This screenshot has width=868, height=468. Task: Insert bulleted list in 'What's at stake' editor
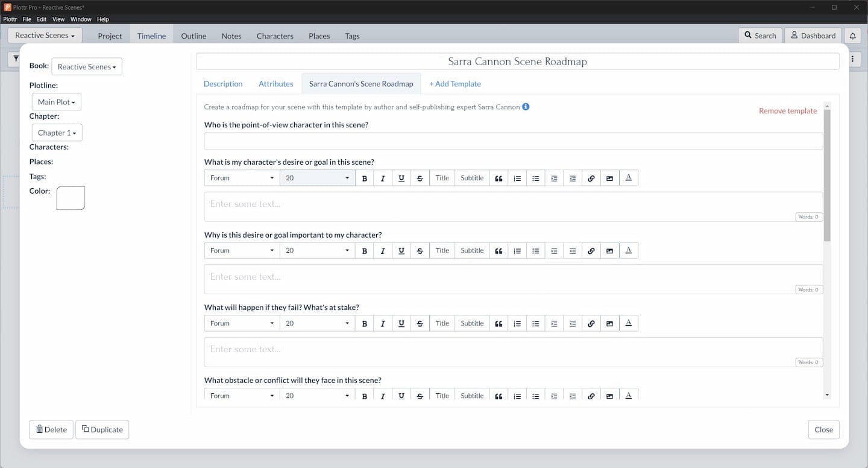point(535,323)
